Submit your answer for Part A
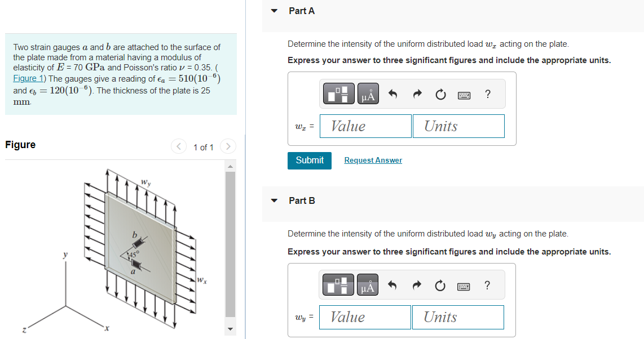644x339 pixels. point(309,160)
